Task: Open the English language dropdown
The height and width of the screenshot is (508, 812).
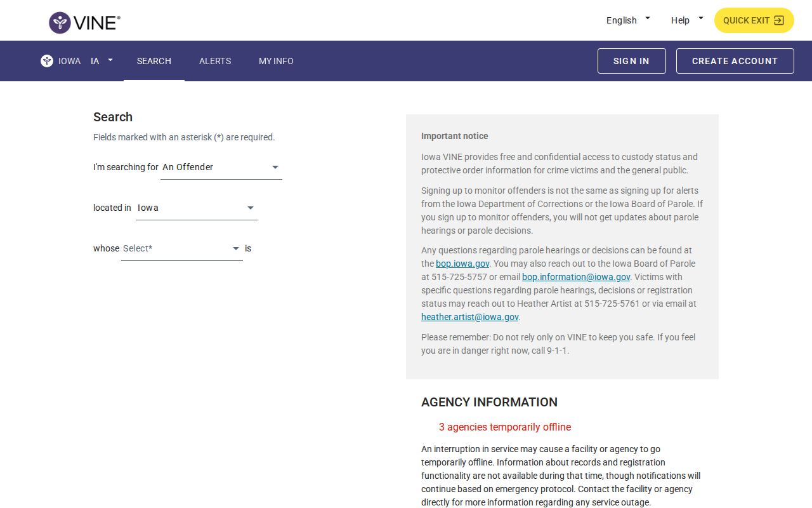Action: (x=628, y=20)
